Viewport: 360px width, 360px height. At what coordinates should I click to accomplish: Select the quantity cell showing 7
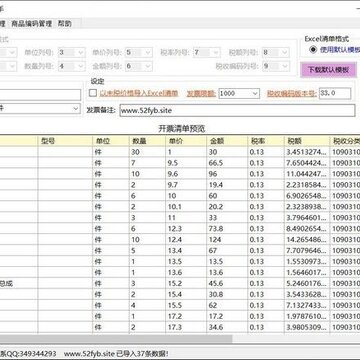[147, 163]
